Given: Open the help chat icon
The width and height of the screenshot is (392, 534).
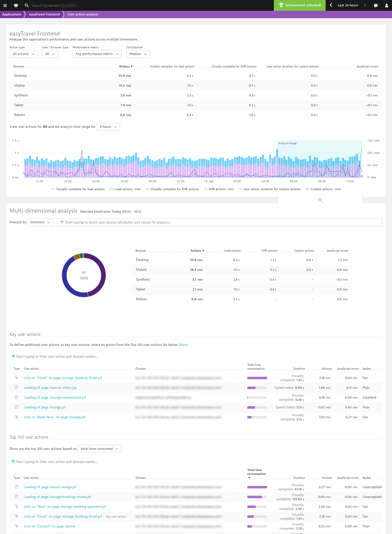Looking at the screenshot, I should point(376,5).
